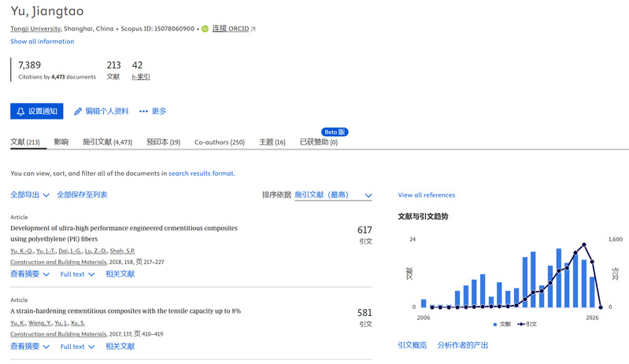Open the polyethylene (PE) fibers article title
This screenshot has height=364, width=629.
(x=124, y=233)
